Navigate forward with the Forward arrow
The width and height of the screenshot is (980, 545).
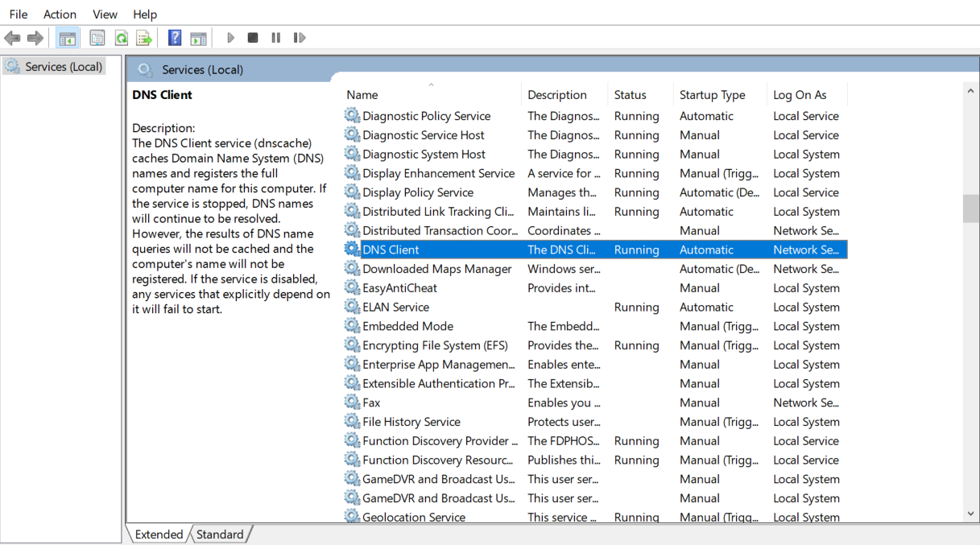coord(35,37)
